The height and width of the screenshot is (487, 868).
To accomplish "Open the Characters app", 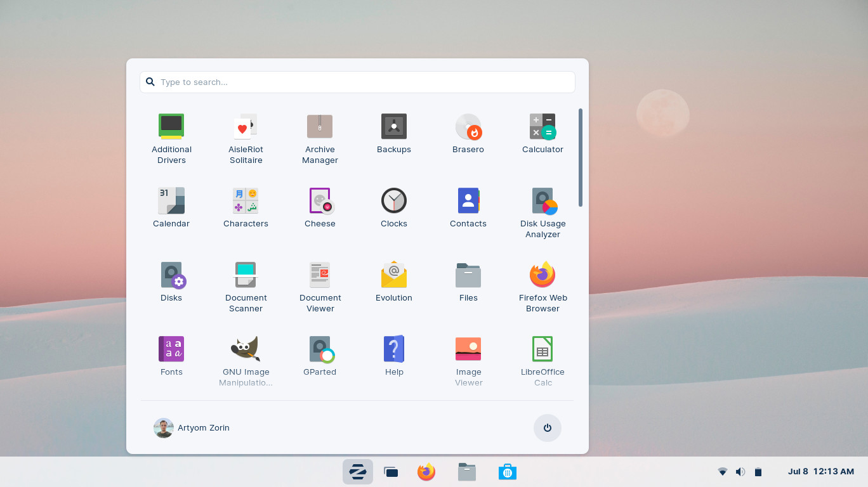I will click(x=246, y=207).
